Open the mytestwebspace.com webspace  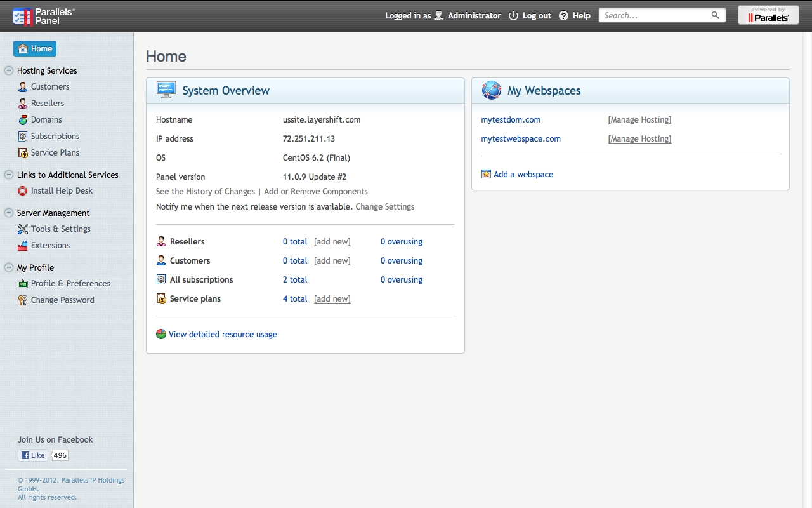coord(521,139)
